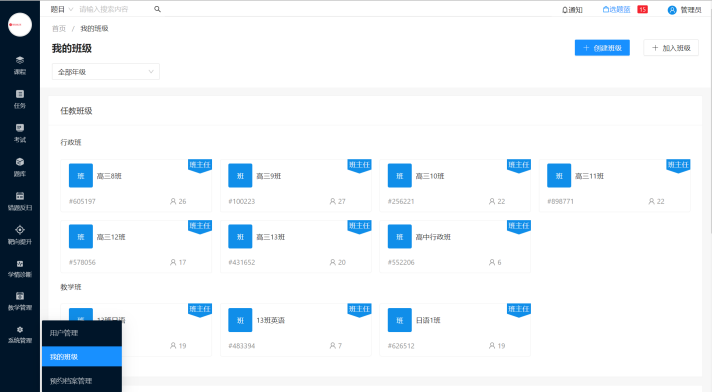Viewport: 712px width, 392px height.
Task: Click the 管理员 username text
Action: coord(691,10)
